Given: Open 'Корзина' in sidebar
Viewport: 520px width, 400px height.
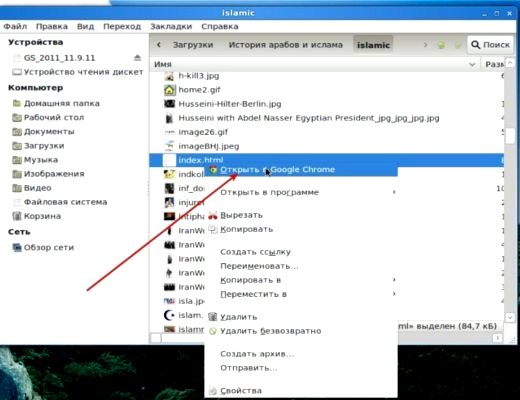Looking at the screenshot, I should (x=42, y=216).
